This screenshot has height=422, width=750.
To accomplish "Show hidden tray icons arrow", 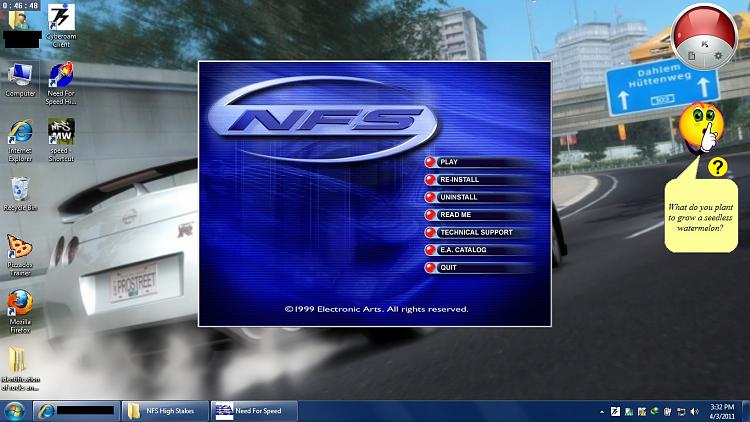I will click(601, 411).
